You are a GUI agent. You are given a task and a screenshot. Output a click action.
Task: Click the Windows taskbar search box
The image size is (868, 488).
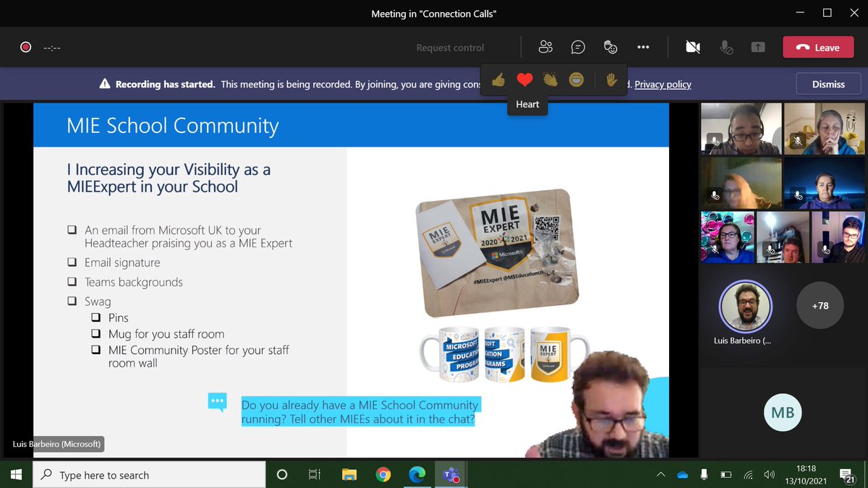pyautogui.click(x=149, y=475)
